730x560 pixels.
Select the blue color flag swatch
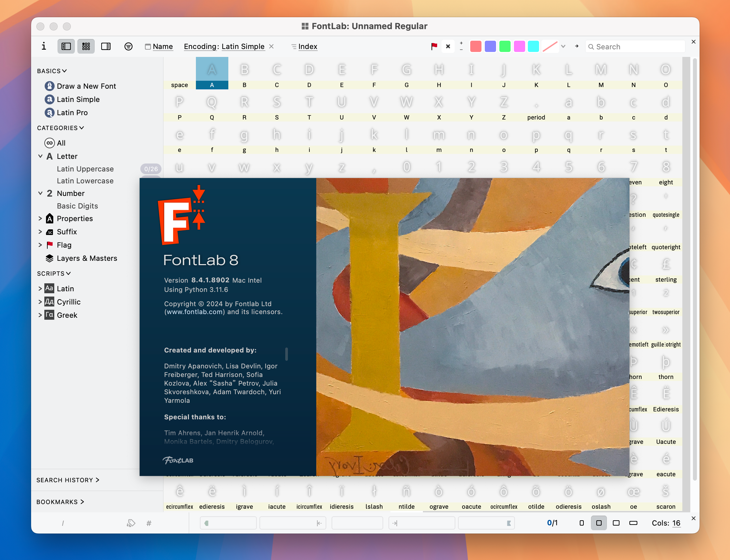[x=490, y=46]
